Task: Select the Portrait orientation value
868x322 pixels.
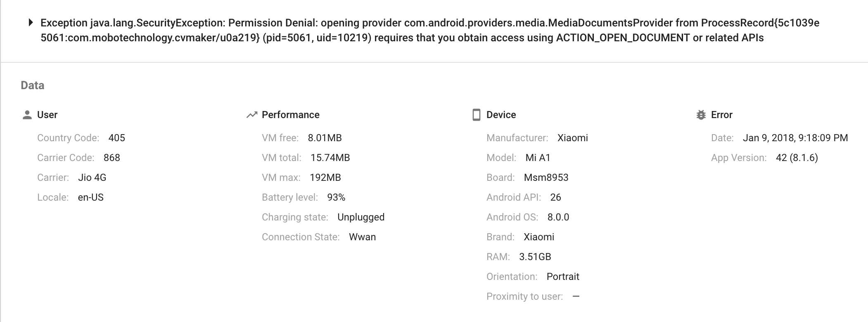Action: click(x=562, y=277)
